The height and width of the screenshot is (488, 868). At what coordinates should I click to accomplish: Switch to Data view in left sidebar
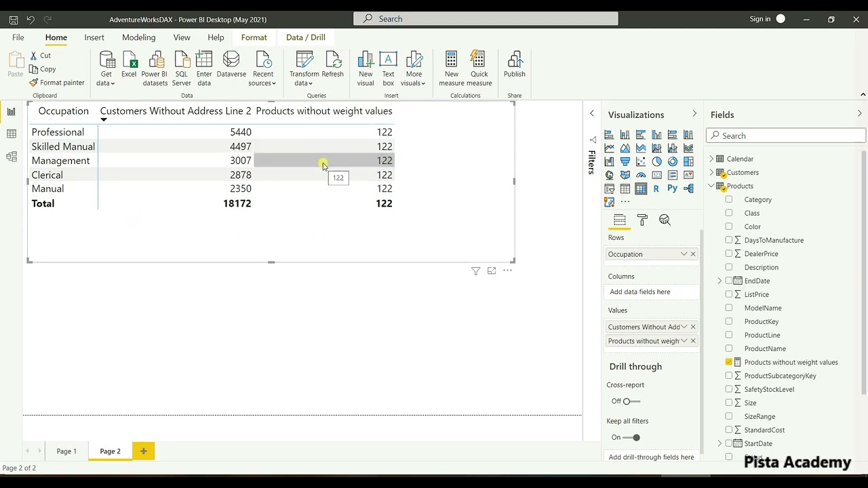(x=12, y=134)
